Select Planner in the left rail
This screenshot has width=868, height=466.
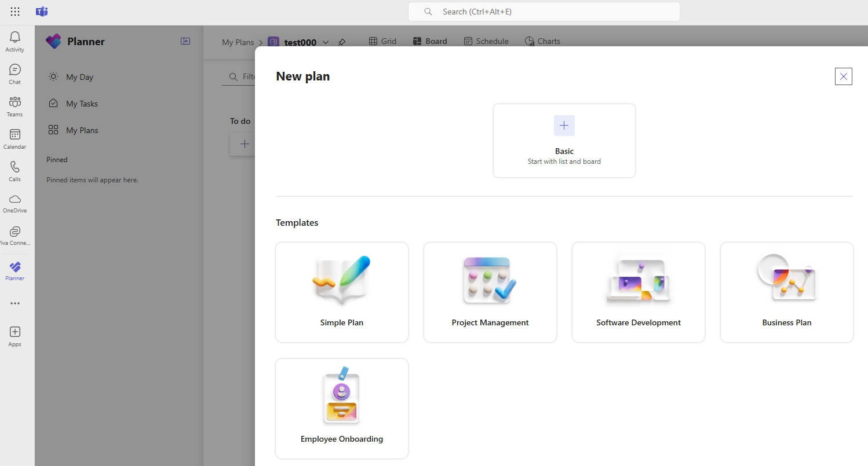[15, 271]
